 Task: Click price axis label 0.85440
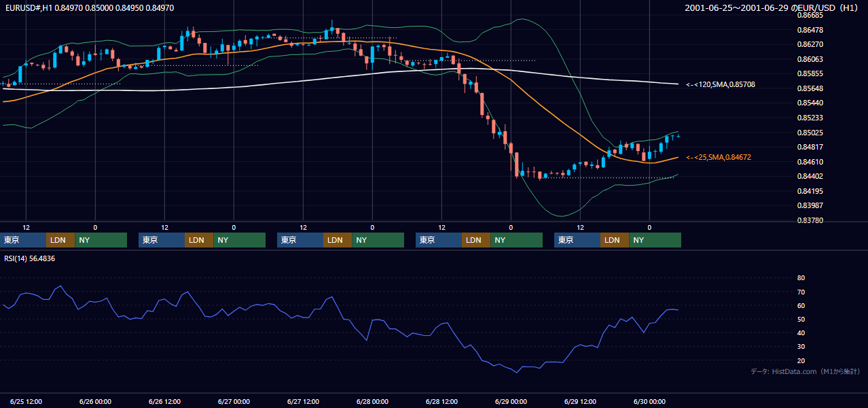point(810,103)
